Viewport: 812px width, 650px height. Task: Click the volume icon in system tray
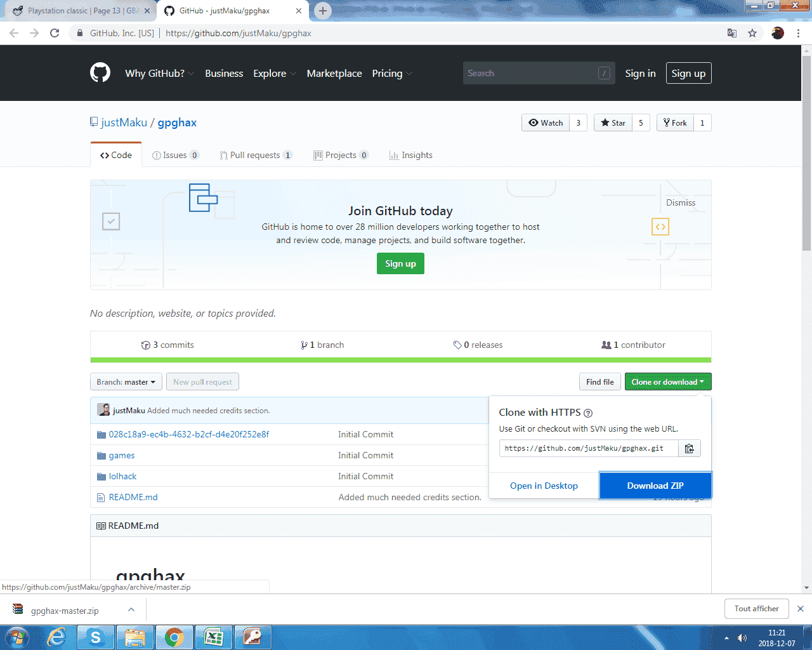(742, 638)
